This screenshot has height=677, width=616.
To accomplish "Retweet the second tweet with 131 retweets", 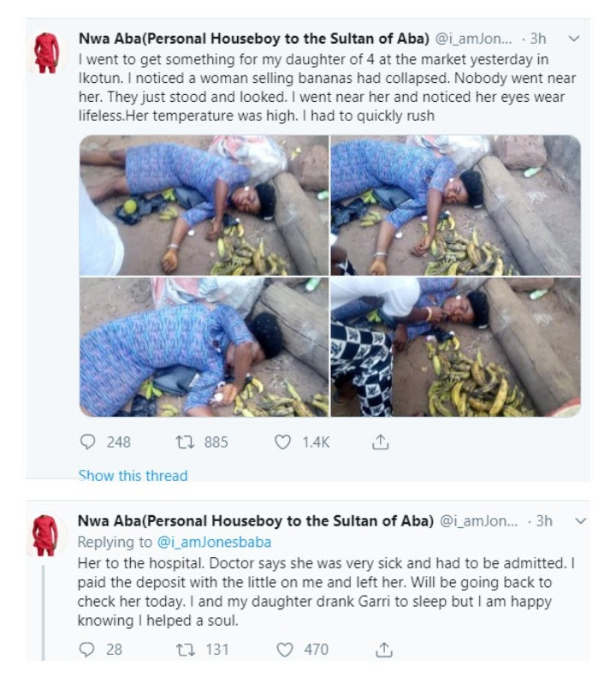I will tap(186, 649).
